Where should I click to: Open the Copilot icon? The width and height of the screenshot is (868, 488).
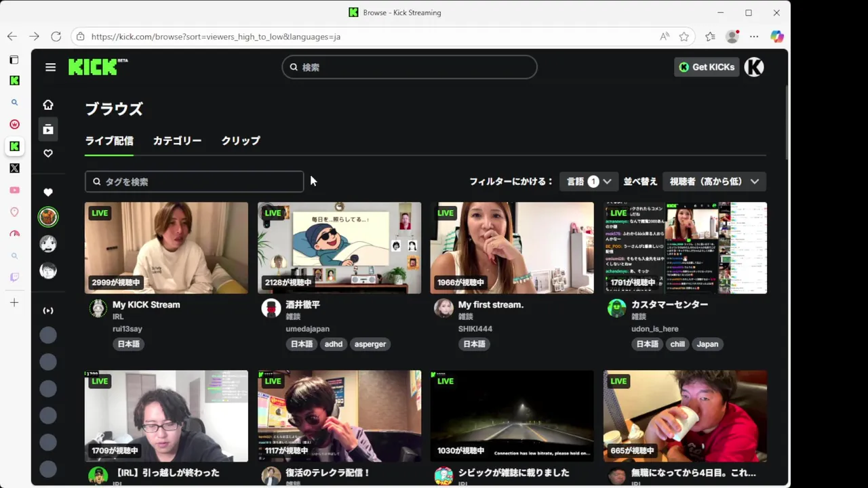777,37
